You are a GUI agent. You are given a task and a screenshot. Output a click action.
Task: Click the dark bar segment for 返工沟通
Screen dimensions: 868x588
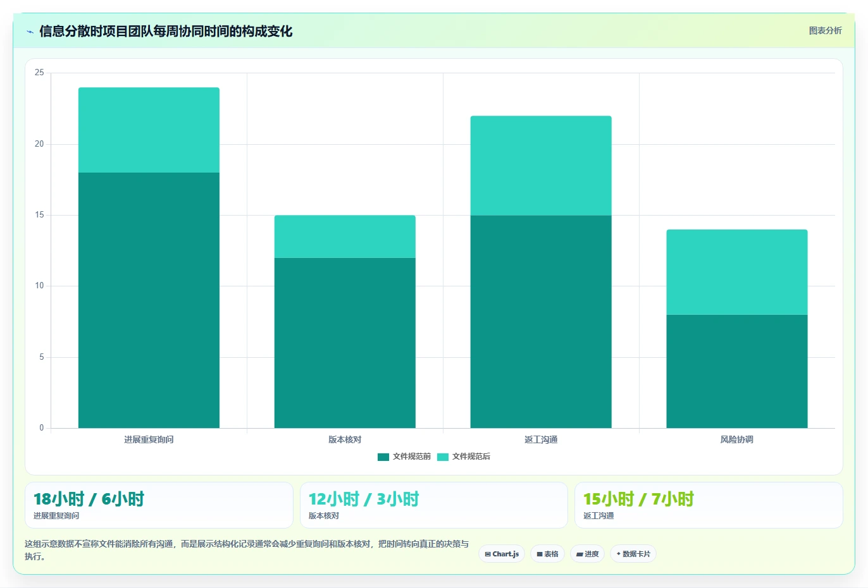(541, 322)
